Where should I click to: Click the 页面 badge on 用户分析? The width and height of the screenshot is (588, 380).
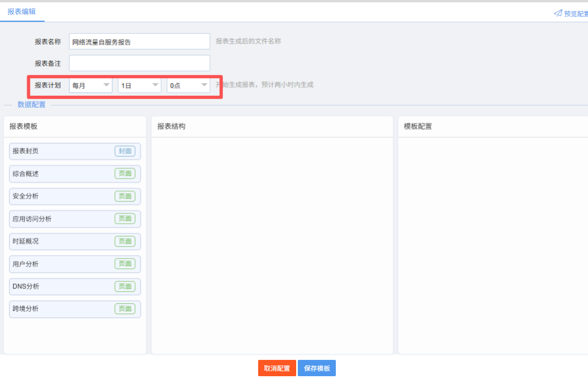click(125, 264)
